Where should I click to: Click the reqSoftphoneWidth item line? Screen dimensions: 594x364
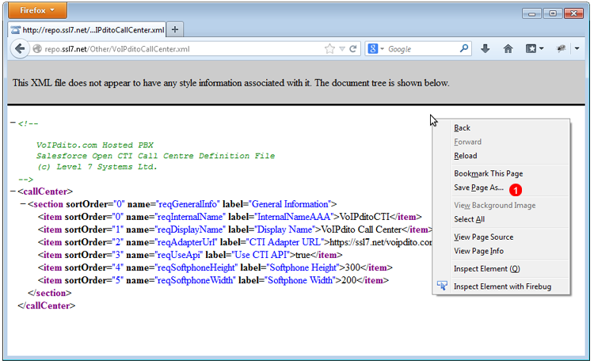(x=213, y=280)
